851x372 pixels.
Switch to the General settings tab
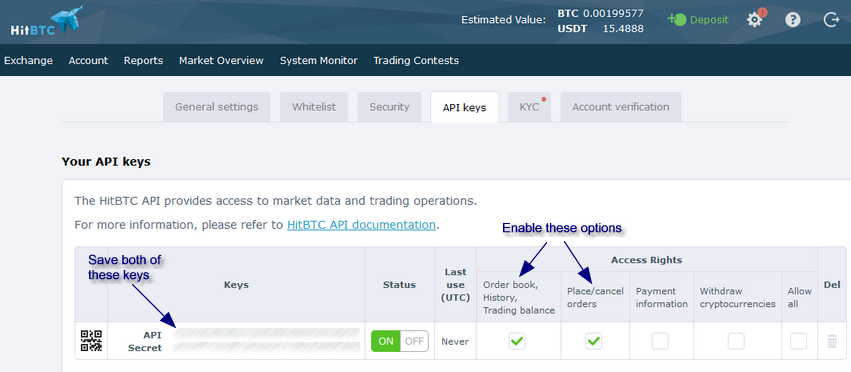[217, 107]
